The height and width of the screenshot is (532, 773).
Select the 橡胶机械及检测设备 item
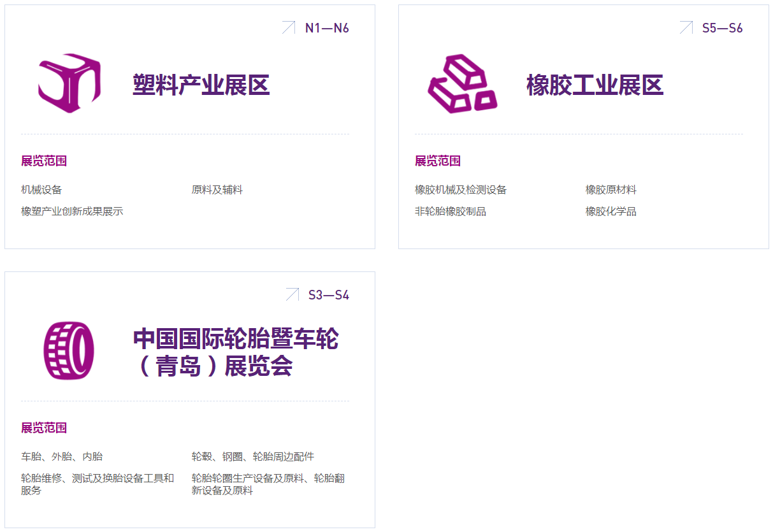click(x=461, y=190)
